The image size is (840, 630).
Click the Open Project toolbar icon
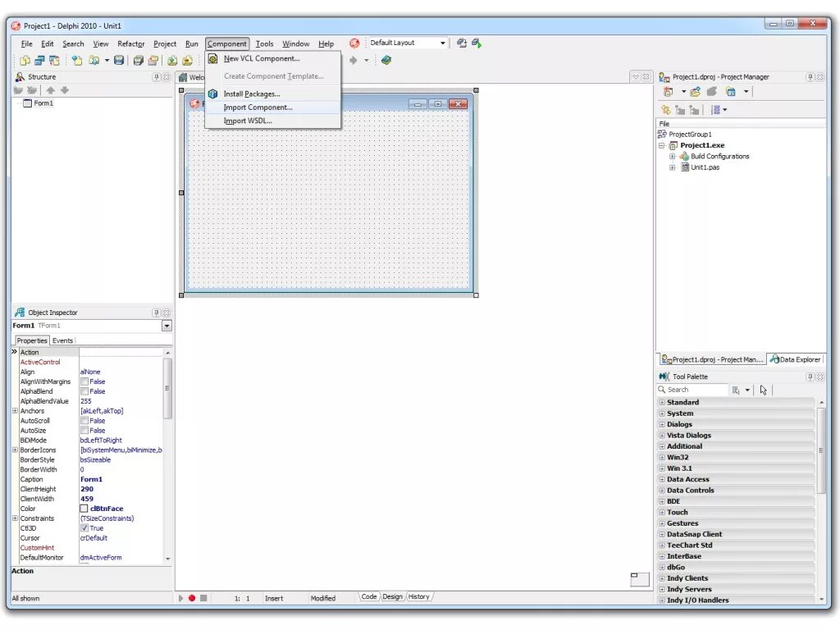(153, 61)
